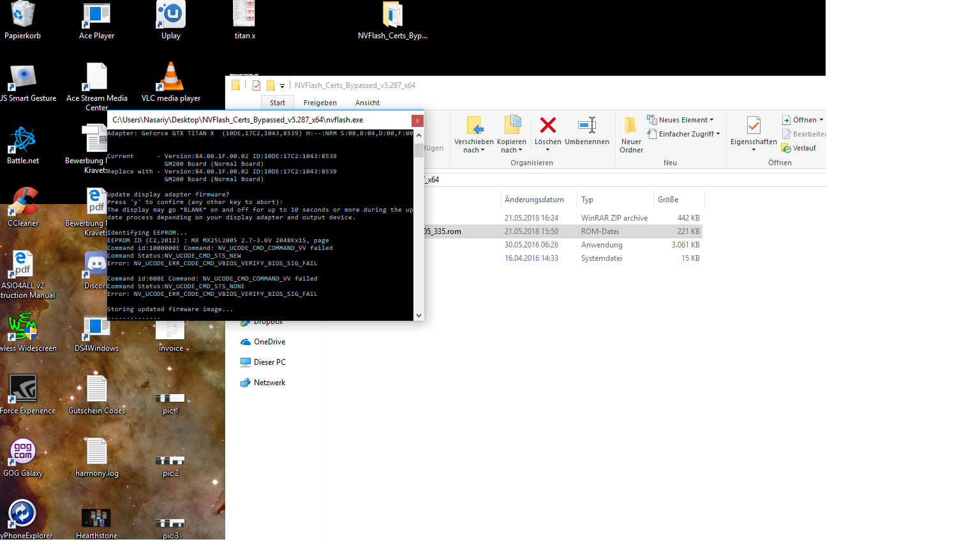
Task: Open the Battle.net desktop shortcut
Action: point(23,145)
